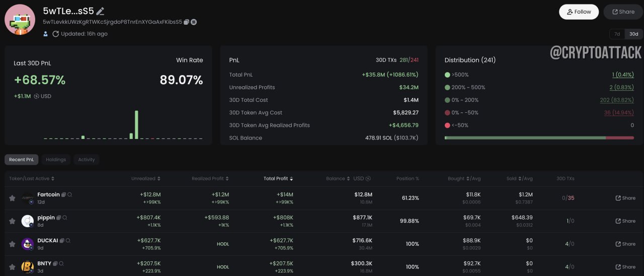644x276 pixels.
Task: Click the BNTY token name
Action: point(44,263)
